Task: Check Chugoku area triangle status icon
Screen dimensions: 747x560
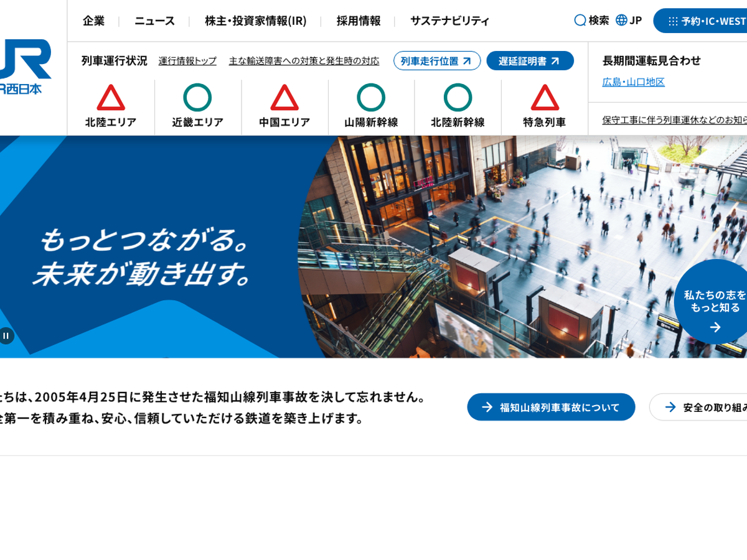Action: [284, 98]
